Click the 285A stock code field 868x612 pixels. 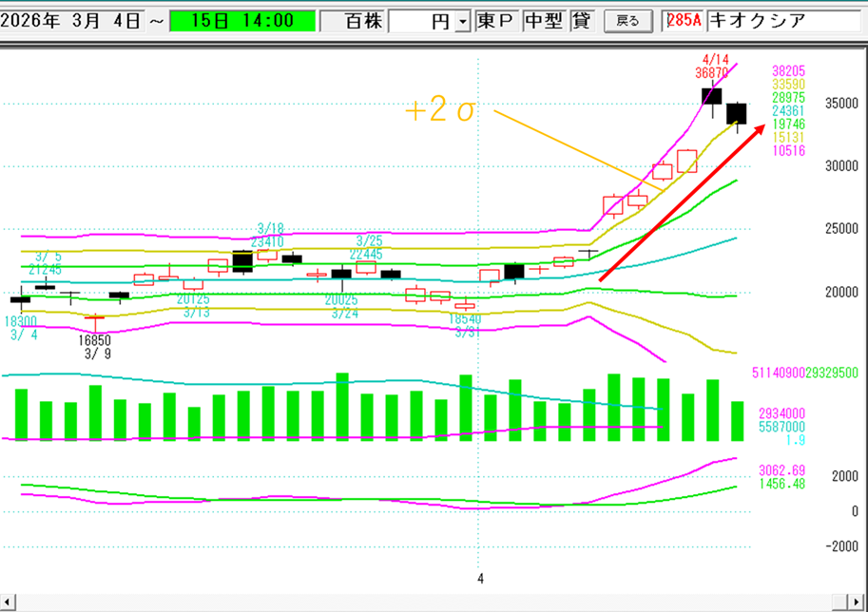coord(685,21)
